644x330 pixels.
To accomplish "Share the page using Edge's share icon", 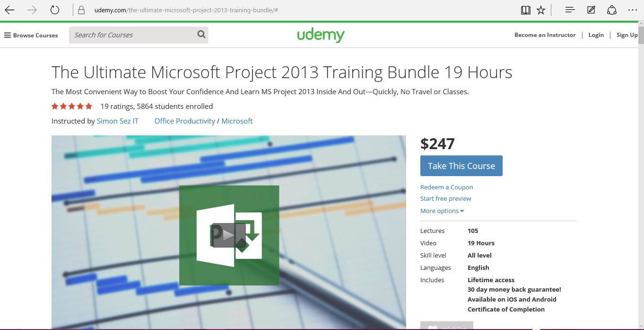I will [x=611, y=9].
